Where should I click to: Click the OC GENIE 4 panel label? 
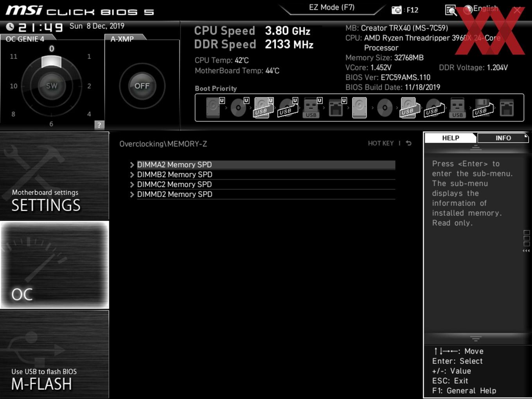[x=25, y=39]
